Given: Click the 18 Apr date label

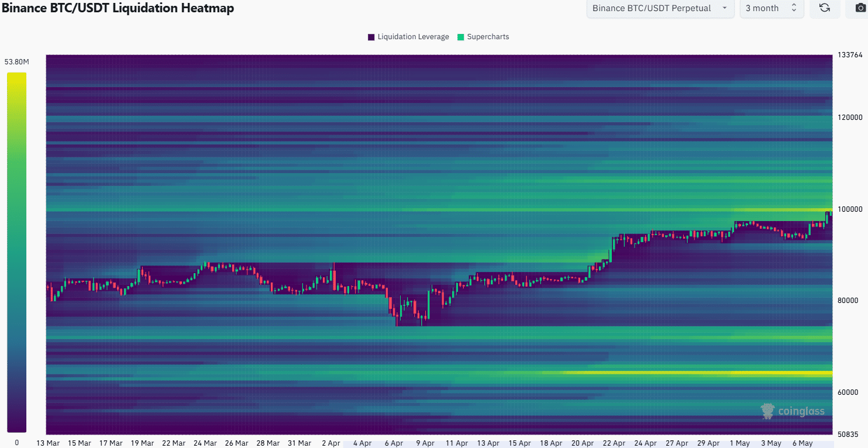Looking at the screenshot, I should [552, 443].
